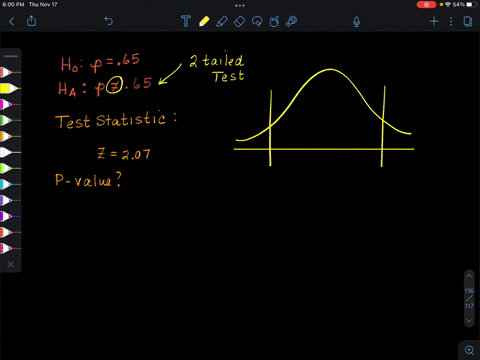Pick the lavender purple pen
This screenshot has height=360, width=480.
(x=10, y=200)
